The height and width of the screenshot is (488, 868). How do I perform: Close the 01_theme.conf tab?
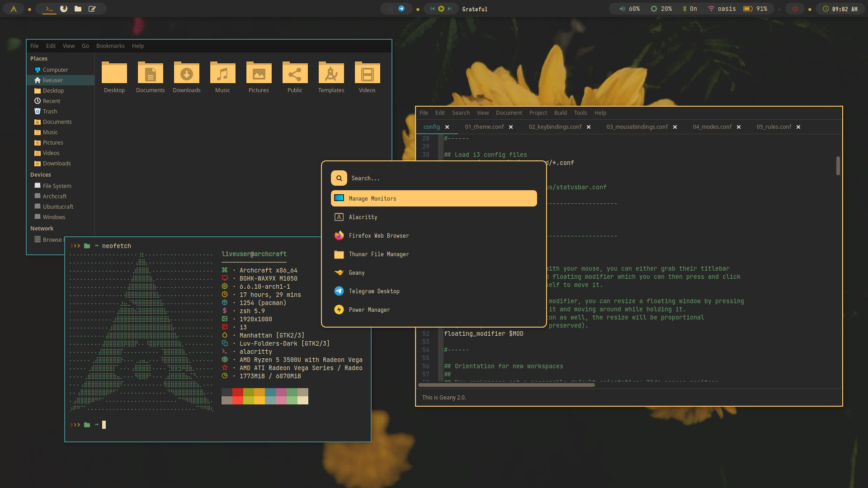511,127
